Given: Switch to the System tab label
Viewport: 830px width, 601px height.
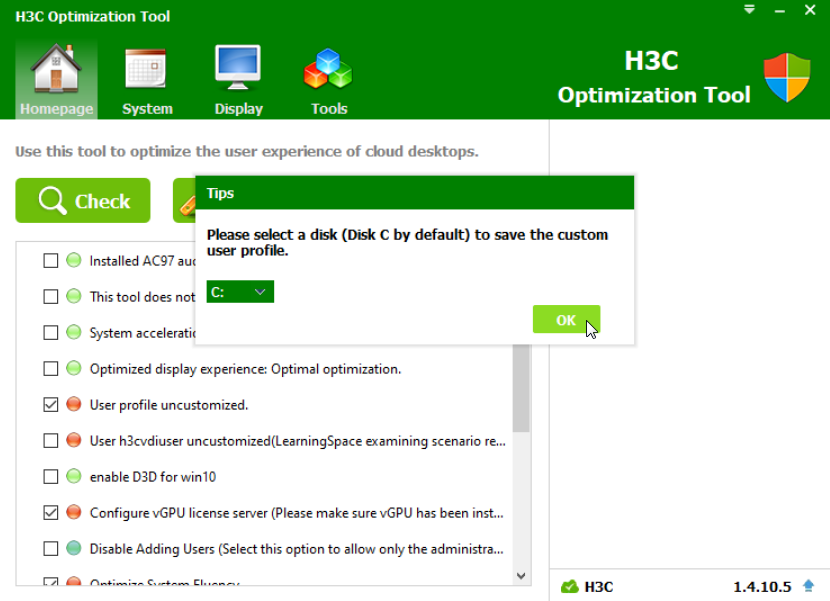Looking at the screenshot, I should (x=147, y=109).
